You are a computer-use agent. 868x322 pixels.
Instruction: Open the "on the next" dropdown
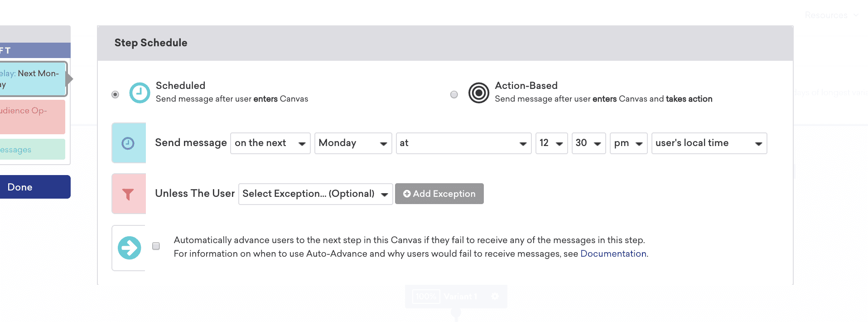(270, 143)
